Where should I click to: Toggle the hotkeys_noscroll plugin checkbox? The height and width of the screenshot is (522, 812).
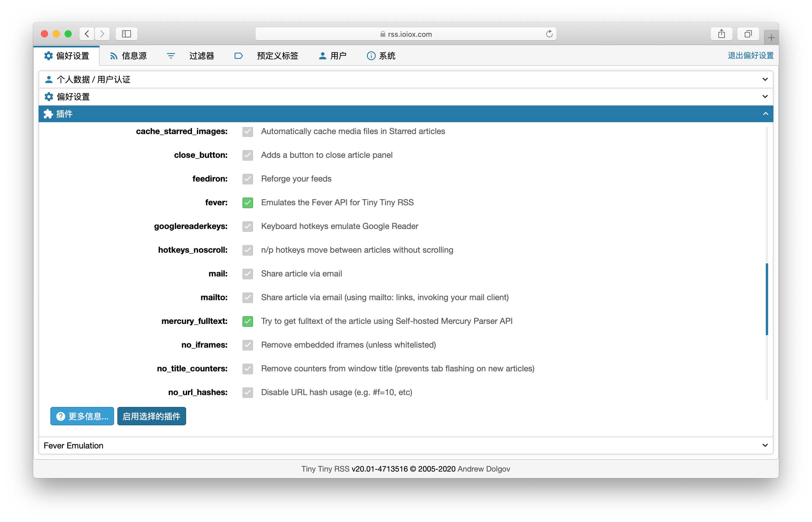point(247,250)
